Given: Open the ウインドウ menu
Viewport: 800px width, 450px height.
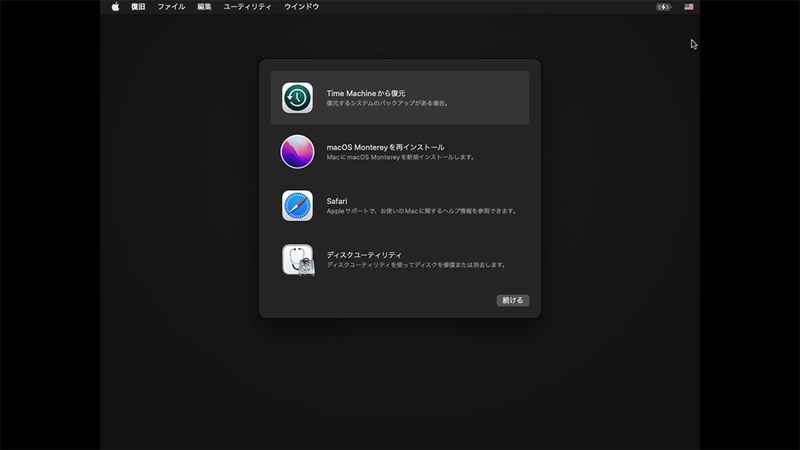Looking at the screenshot, I should [302, 7].
